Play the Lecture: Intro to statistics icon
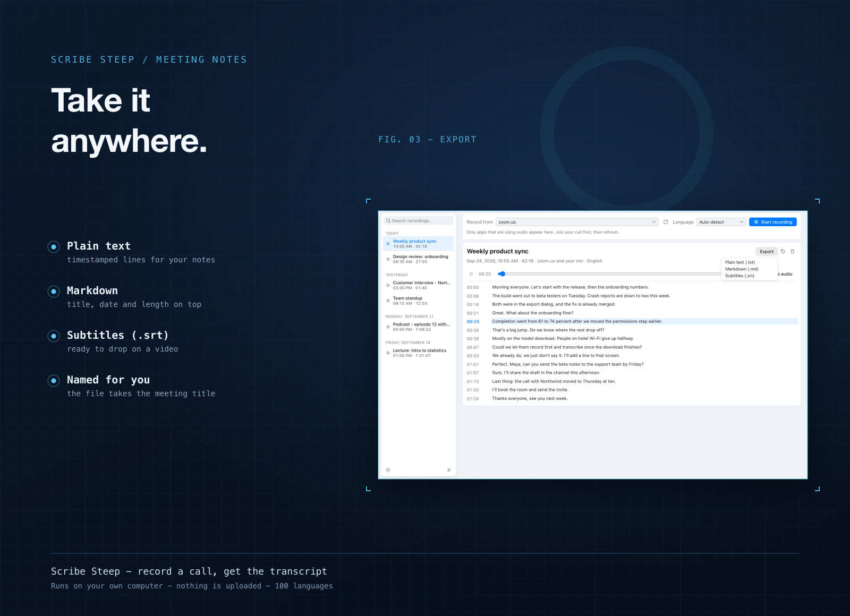 point(388,353)
